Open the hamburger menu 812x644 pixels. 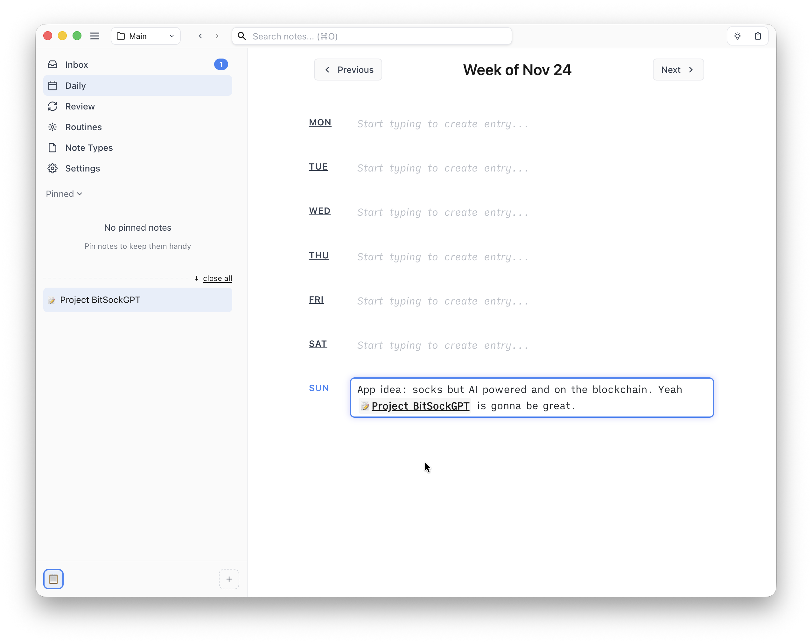click(x=95, y=36)
